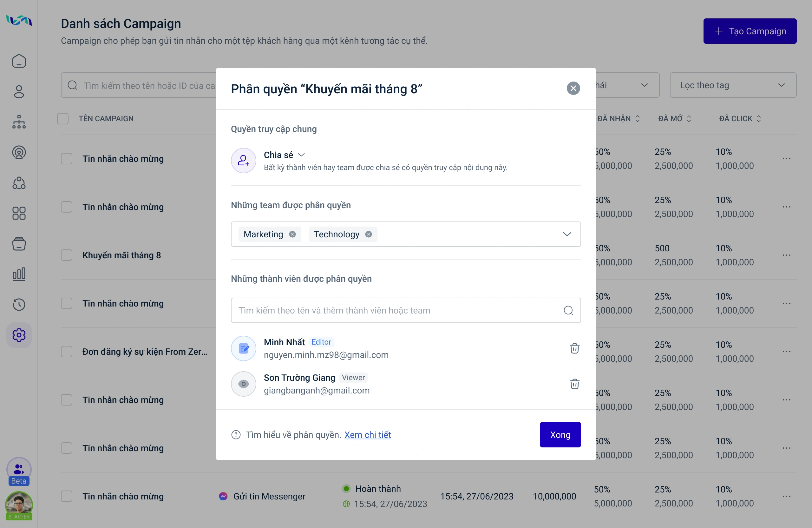The width and height of the screenshot is (812, 528).
Task: Select the Đơn đăng ký sự kiện checkbox
Action: tap(67, 352)
